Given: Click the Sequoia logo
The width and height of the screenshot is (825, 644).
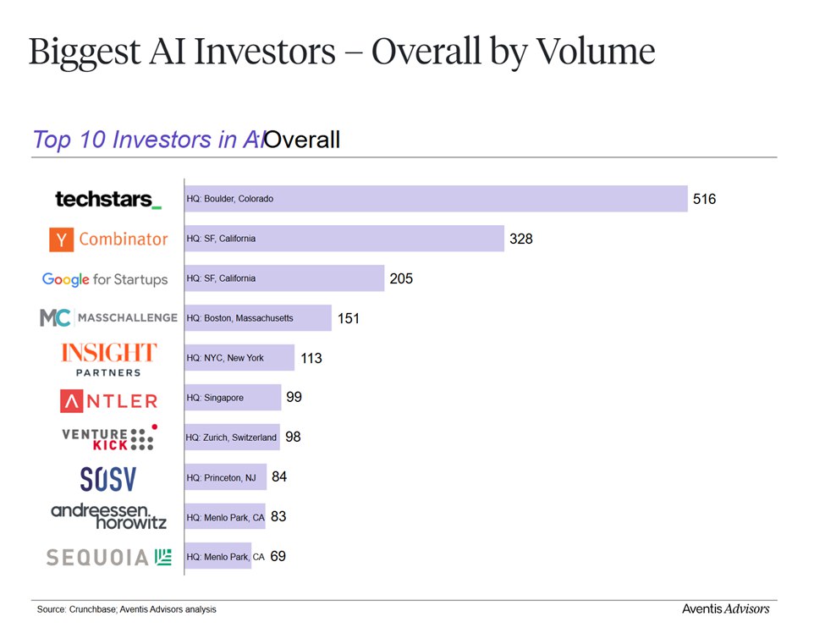Looking at the screenshot, I should pyautogui.click(x=108, y=557).
